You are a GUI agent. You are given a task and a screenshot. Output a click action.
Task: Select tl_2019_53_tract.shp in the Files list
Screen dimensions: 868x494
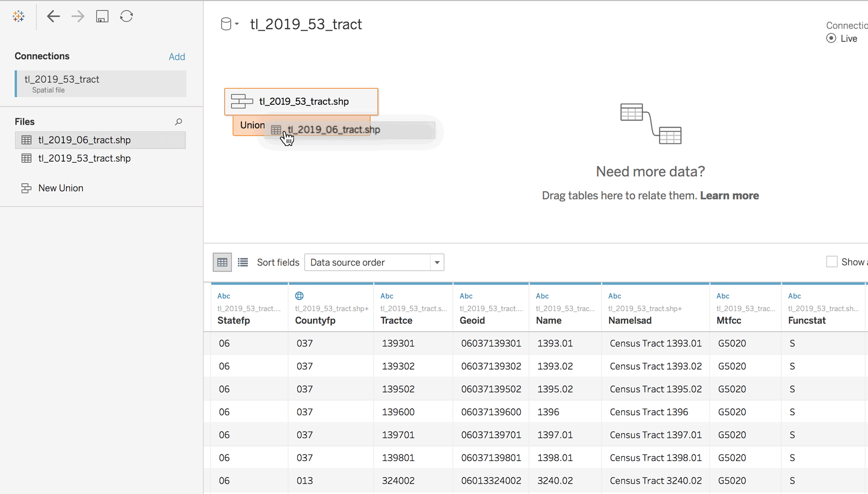click(100, 159)
